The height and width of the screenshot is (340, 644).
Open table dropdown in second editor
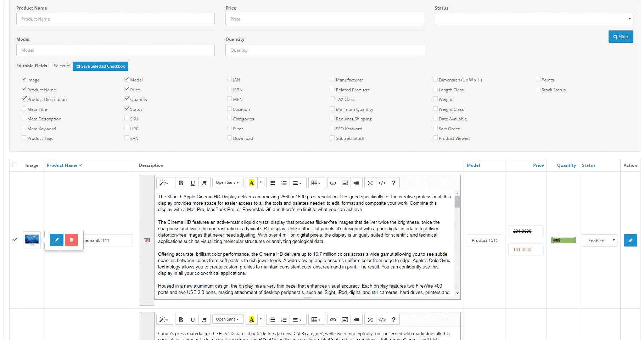[x=316, y=319]
